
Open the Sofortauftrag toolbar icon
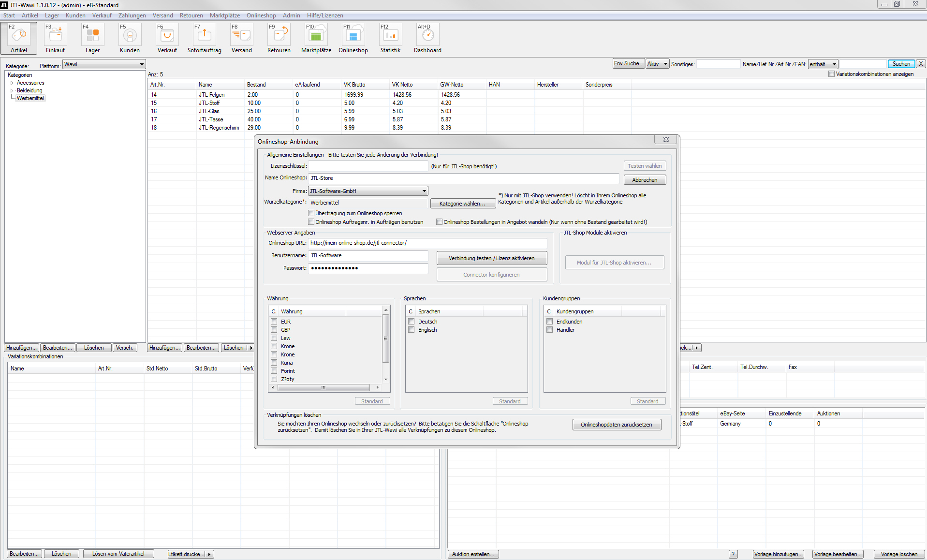204,38
